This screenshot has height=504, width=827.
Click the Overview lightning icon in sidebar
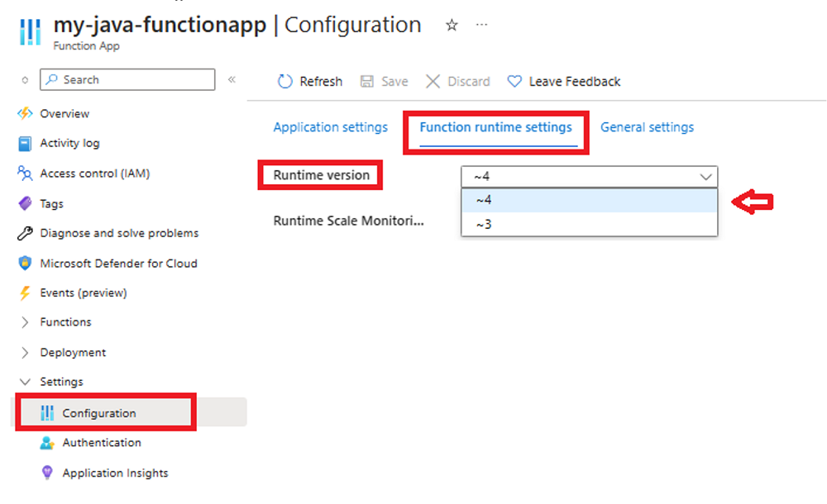pos(25,113)
